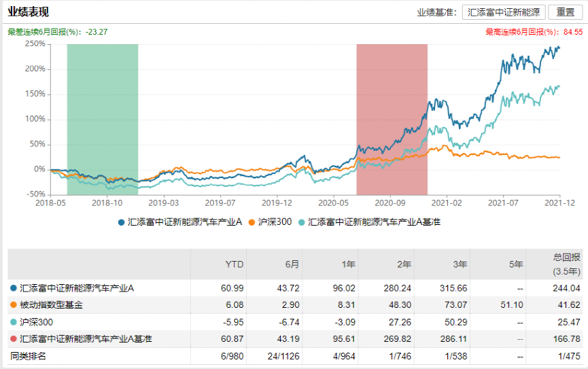The width and height of the screenshot is (588, 369).
Task: Click the red dot beside 汇添富中证新能源汽车产业A基准 row
Action: [13, 338]
